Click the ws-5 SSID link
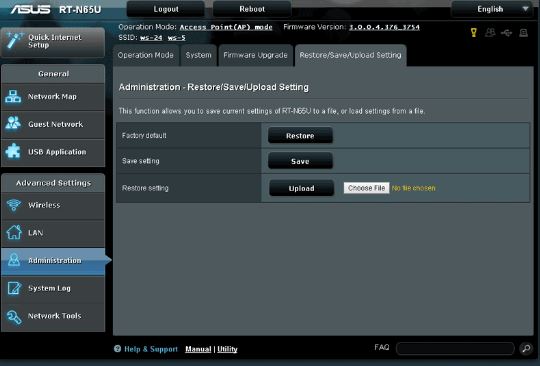 point(176,38)
